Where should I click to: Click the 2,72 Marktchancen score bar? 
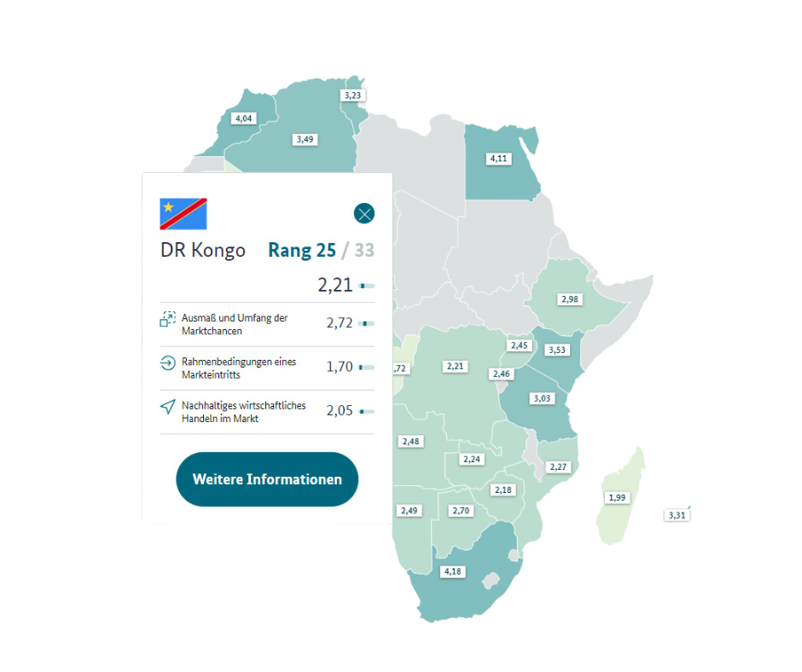pyautogui.click(x=367, y=324)
